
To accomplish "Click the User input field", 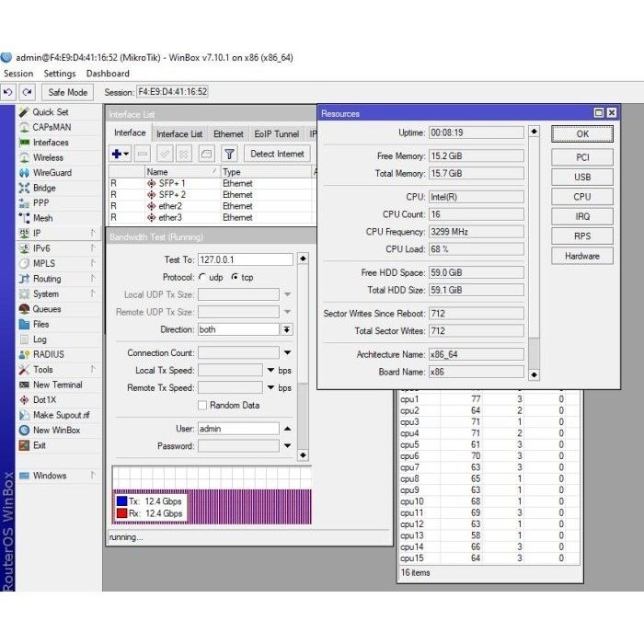I will 238,429.
